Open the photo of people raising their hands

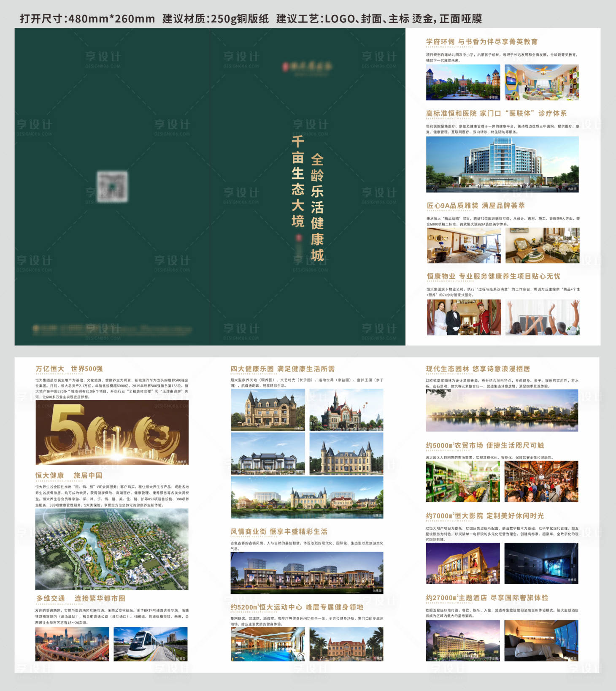point(543,317)
